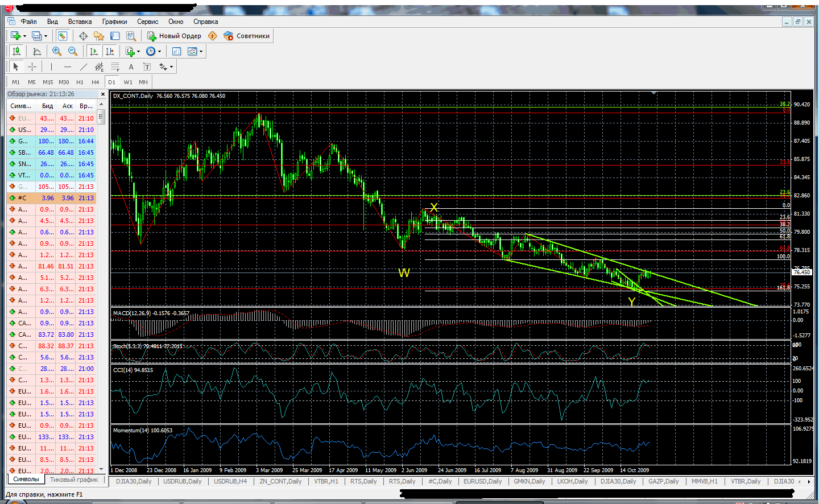Select the #C row in Market Watch

[51, 198]
